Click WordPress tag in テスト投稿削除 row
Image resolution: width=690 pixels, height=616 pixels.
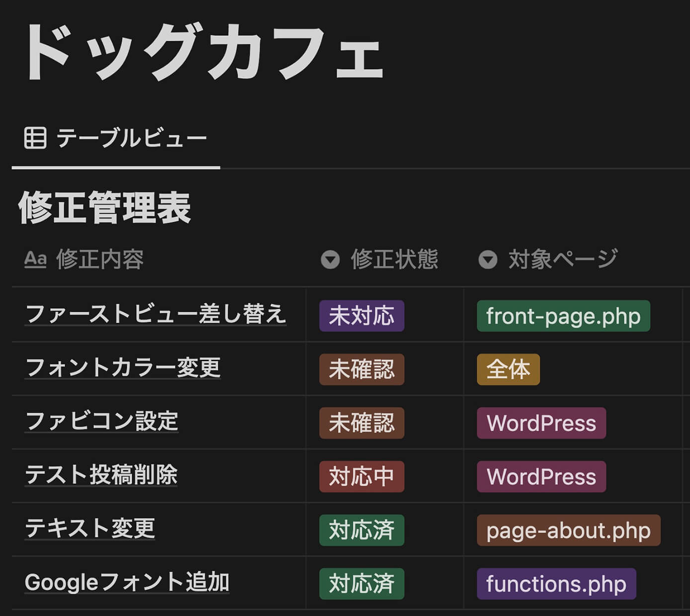pyautogui.click(x=541, y=477)
